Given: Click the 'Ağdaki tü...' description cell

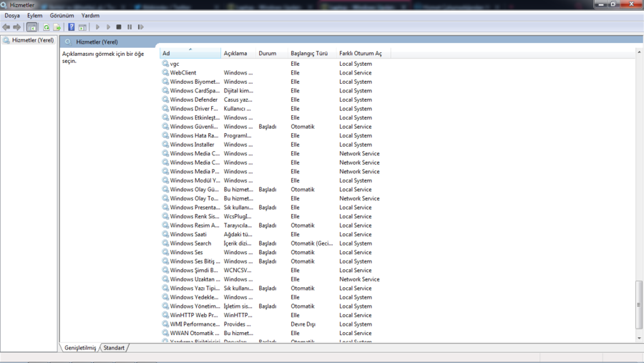Looking at the screenshot, I should coord(238,234).
